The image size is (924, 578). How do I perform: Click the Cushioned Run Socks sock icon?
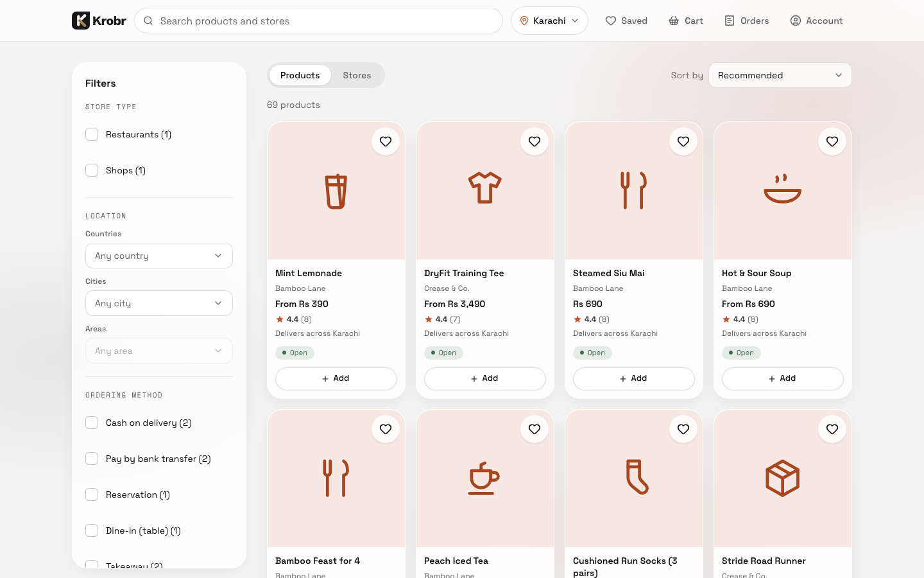[x=637, y=477]
